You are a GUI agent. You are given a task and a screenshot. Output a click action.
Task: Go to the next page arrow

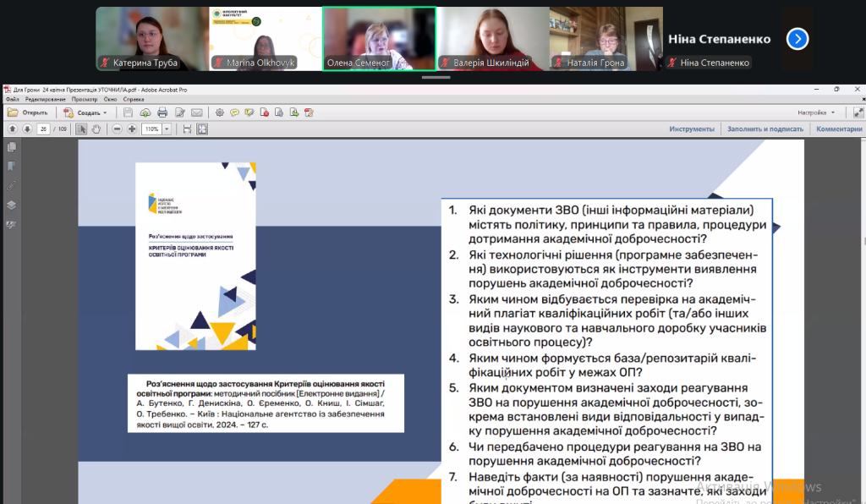27,129
